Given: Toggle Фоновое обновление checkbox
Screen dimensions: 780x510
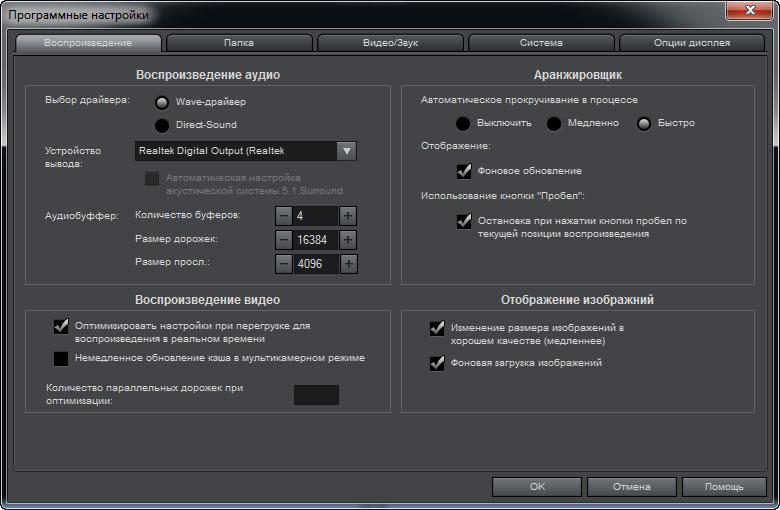Looking at the screenshot, I should click(x=464, y=171).
